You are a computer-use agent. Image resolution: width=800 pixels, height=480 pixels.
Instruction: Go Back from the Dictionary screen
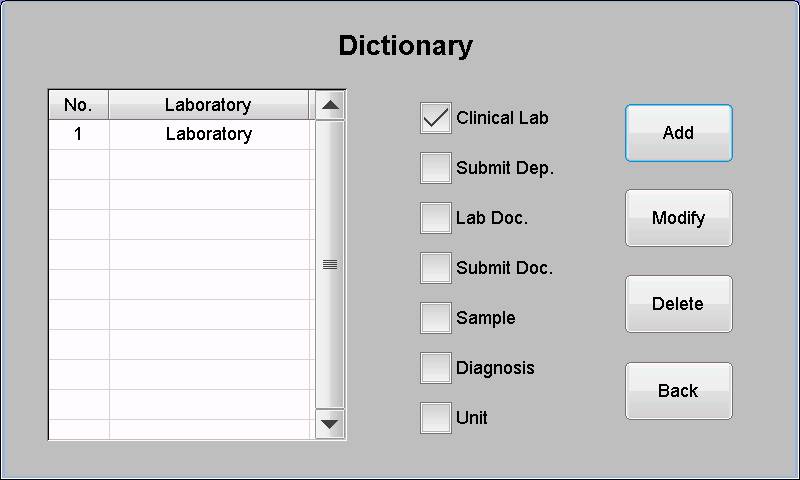679,391
